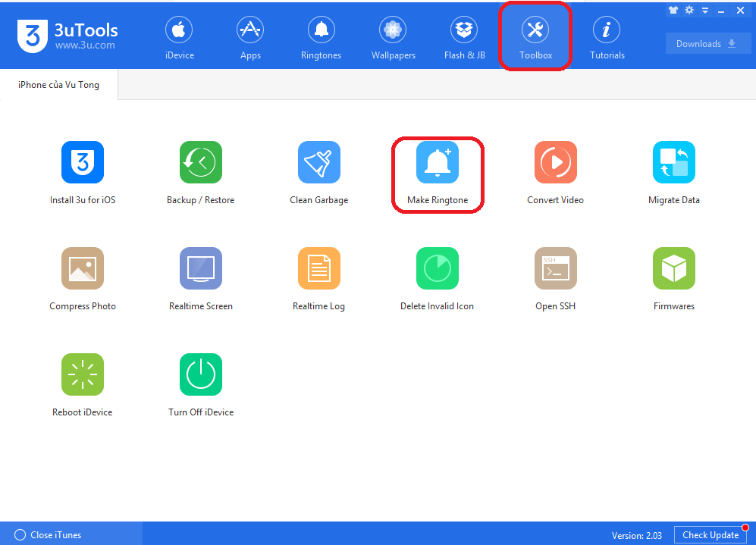Toggle the Close iTunes radio option

[20, 535]
